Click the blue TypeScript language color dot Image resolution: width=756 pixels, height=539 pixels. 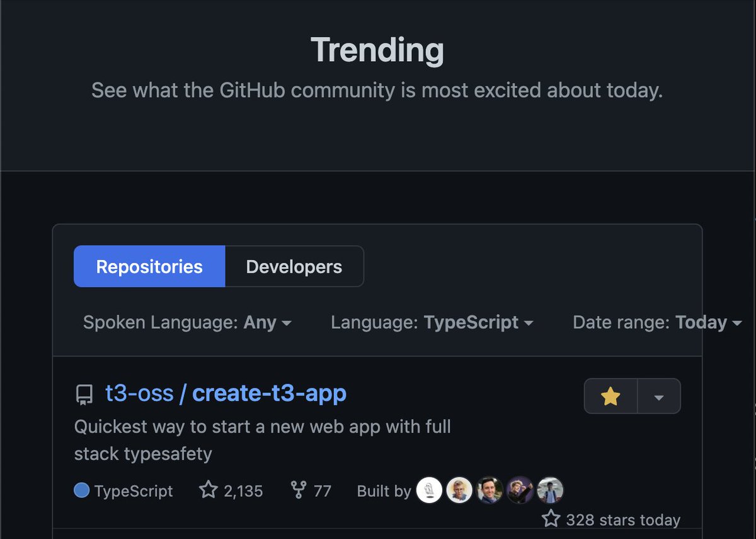[x=81, y=490]
